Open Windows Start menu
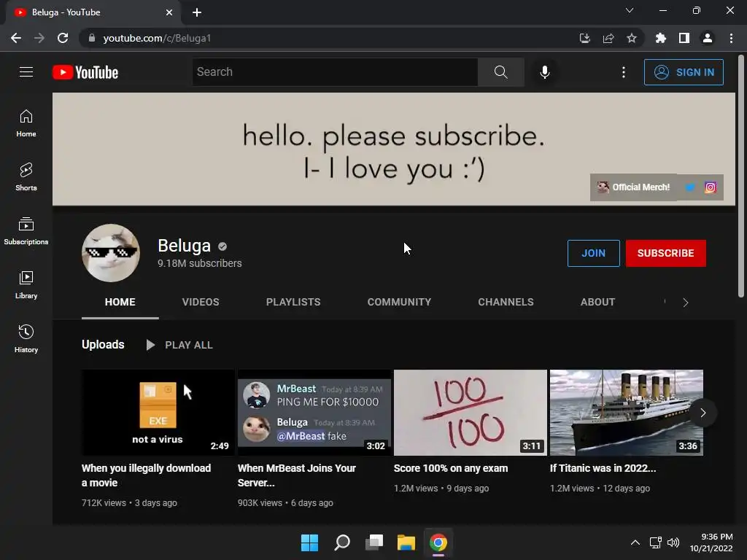The width and height of the screenshot is (747, 560). pos(309,542)
